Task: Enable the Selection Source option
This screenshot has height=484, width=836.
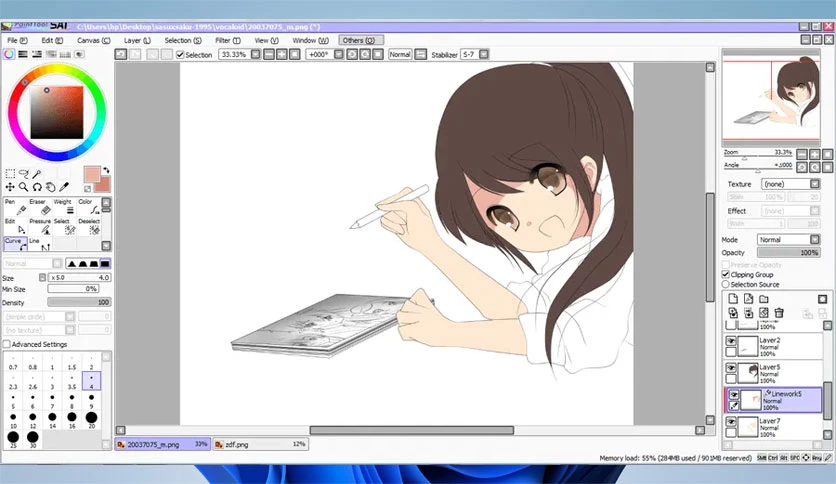Action: point(726,284)
